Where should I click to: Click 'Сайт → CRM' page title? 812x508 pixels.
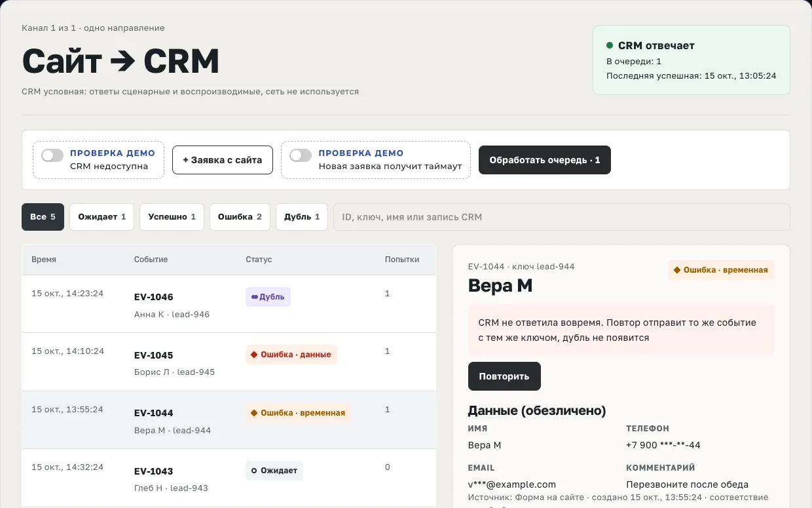point(120,62)
